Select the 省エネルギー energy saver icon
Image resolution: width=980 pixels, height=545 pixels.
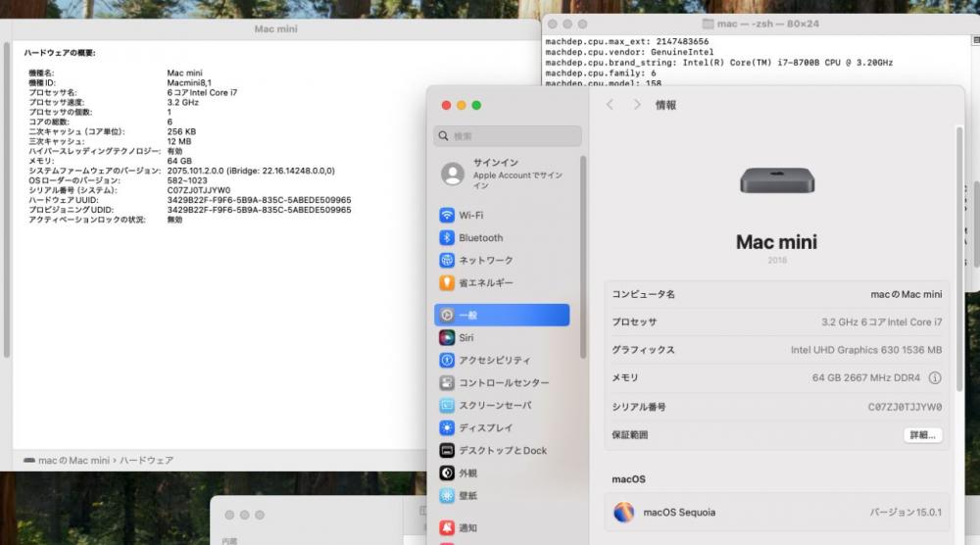pyautogui.click(x=446, y=282)
